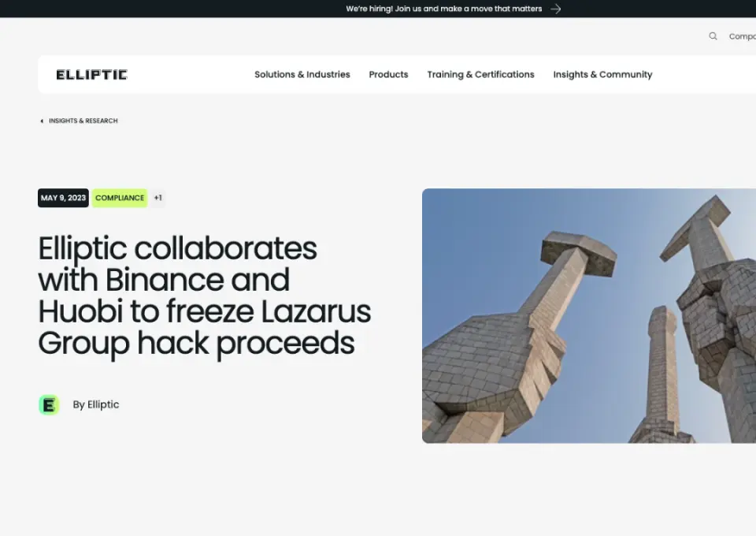Image resolution: width=756 pixels, height=536 pixels.
Task: Open Solutions & Industries menu
Action: (302, 74)
